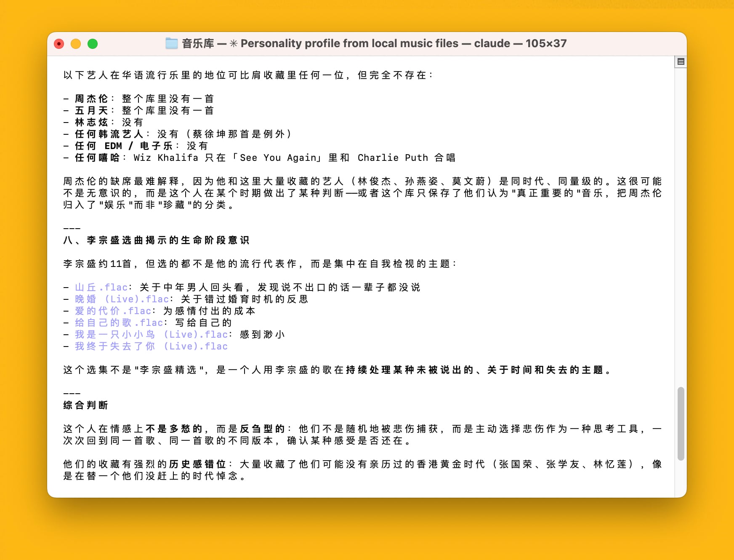Click the 任何嘻哈 list entry

(x=97, y=157)
